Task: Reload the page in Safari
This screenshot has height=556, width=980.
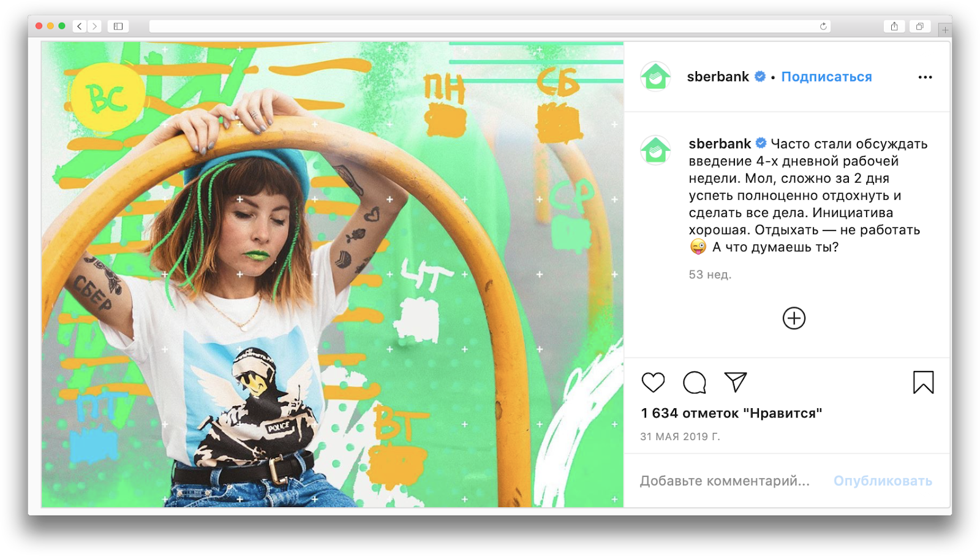Action: 823,26
